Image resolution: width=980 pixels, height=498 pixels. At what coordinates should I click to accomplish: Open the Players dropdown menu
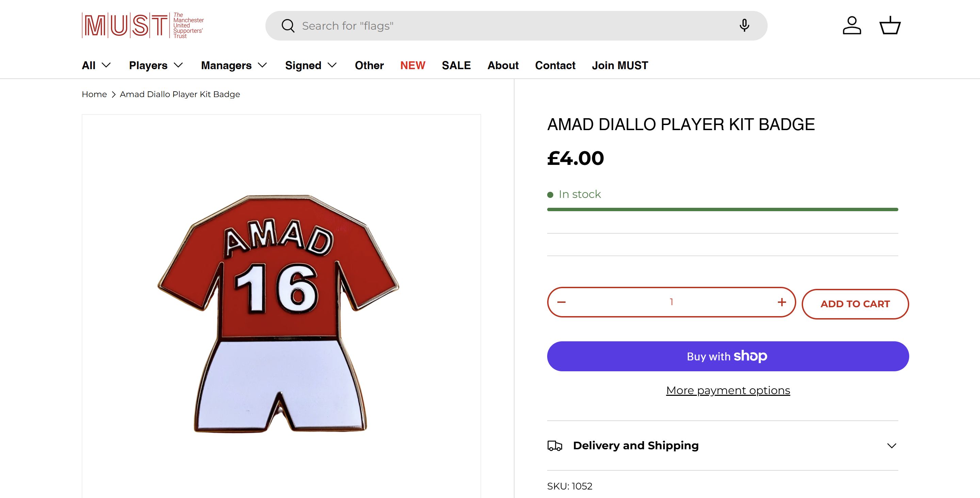coord(156,65)
